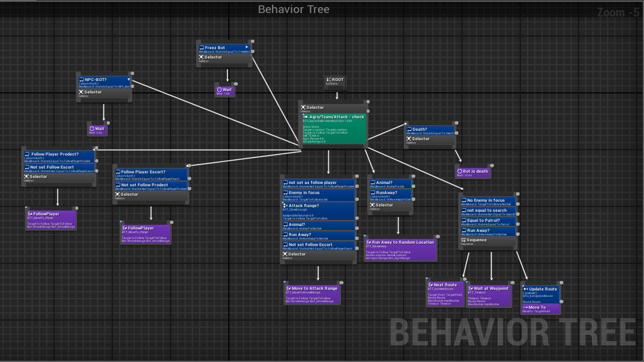This screenshot has width=644, height=362.
Task: Click the arrow icon on Move To
Action: (525, 307)
